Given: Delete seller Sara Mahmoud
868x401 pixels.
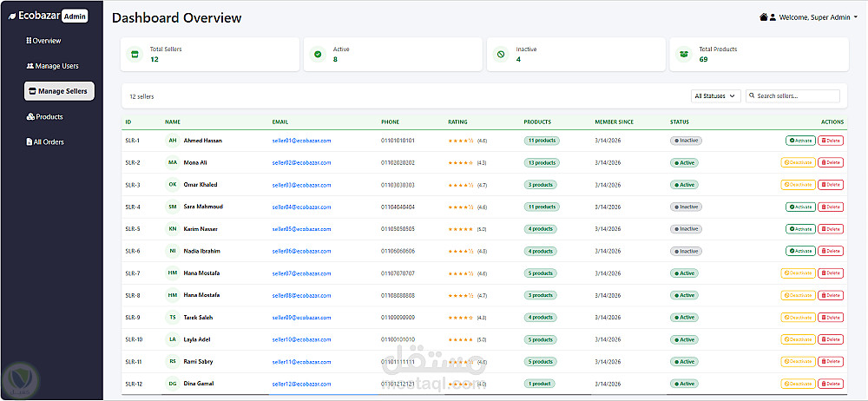Looking at the screenshot, I should [831, 207].
